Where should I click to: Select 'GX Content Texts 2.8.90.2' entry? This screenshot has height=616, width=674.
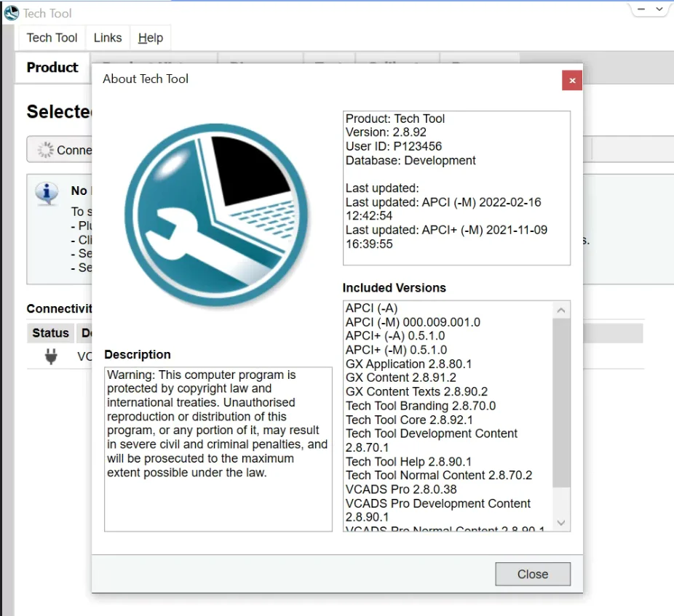[x=416, y=392]
